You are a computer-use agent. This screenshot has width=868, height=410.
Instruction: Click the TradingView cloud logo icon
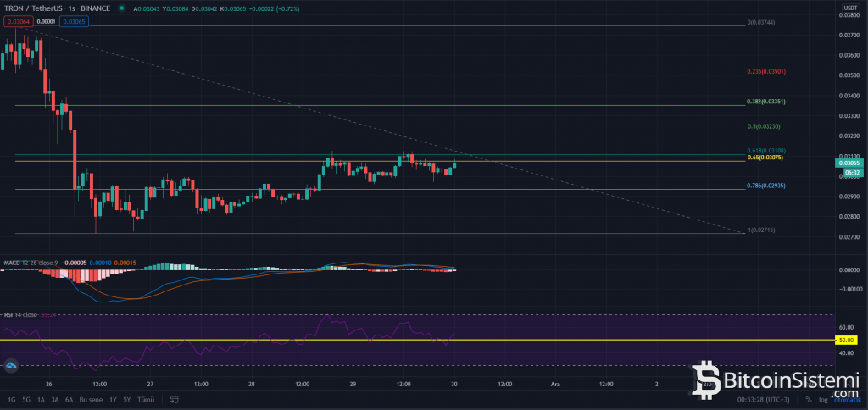tap(11, 366)
